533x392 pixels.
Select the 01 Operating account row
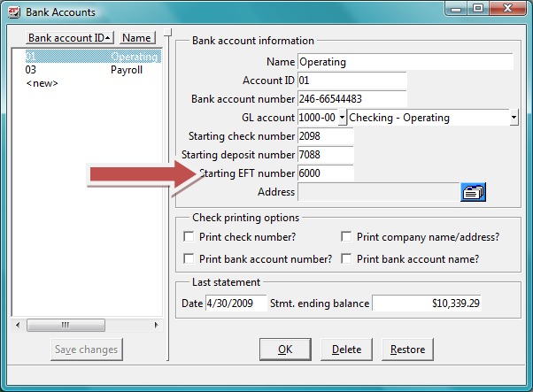(93, 56)
